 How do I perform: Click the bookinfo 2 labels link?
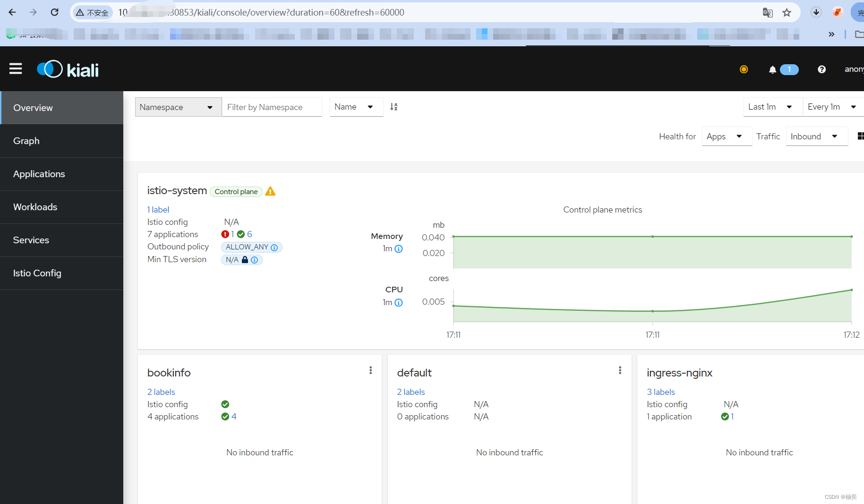pos(161,392)
